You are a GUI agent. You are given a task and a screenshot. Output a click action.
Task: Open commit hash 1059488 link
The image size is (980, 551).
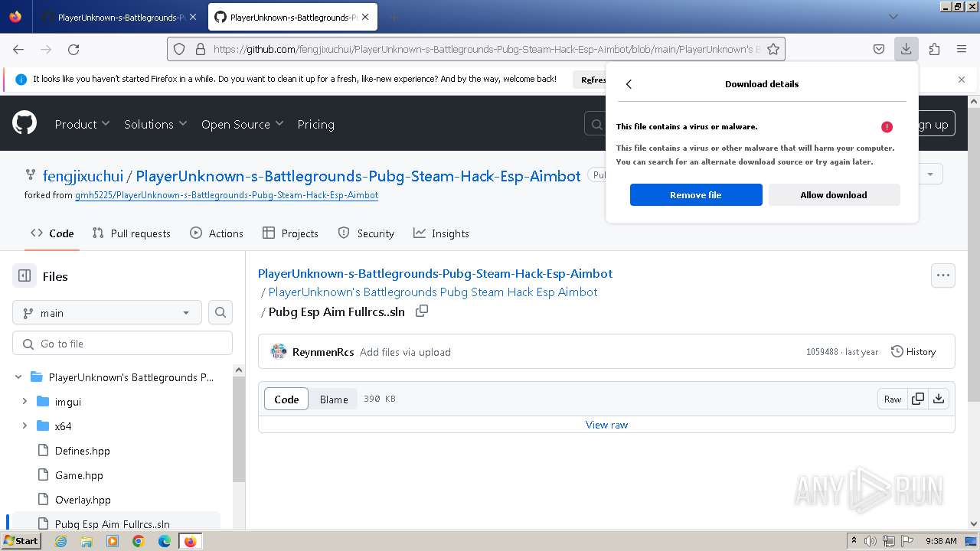(822, 352)
